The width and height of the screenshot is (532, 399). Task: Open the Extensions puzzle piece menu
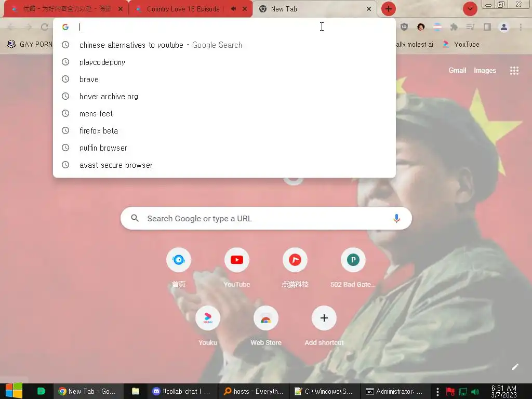(454, 27)
